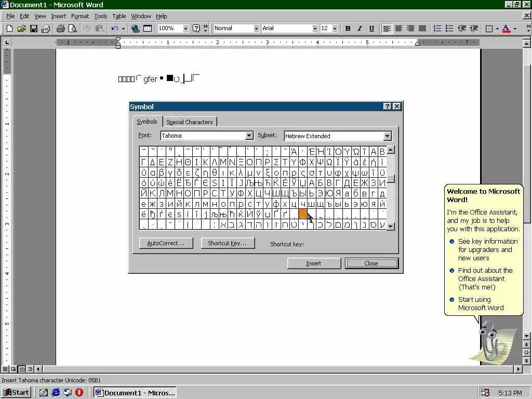Open the Format menu
Image resolution: width=532 pixels, height=399 pixels.
pyautogui.click(x=79, y=16)
